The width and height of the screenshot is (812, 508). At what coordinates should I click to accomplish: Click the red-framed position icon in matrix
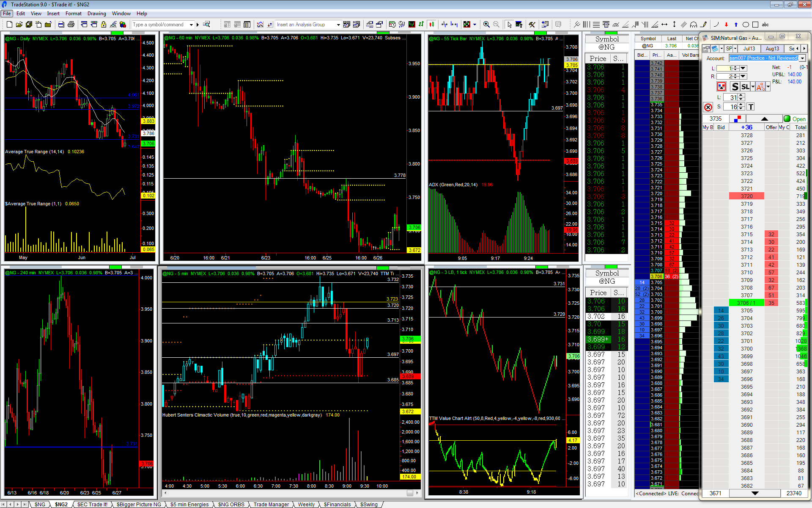point(721,87)
